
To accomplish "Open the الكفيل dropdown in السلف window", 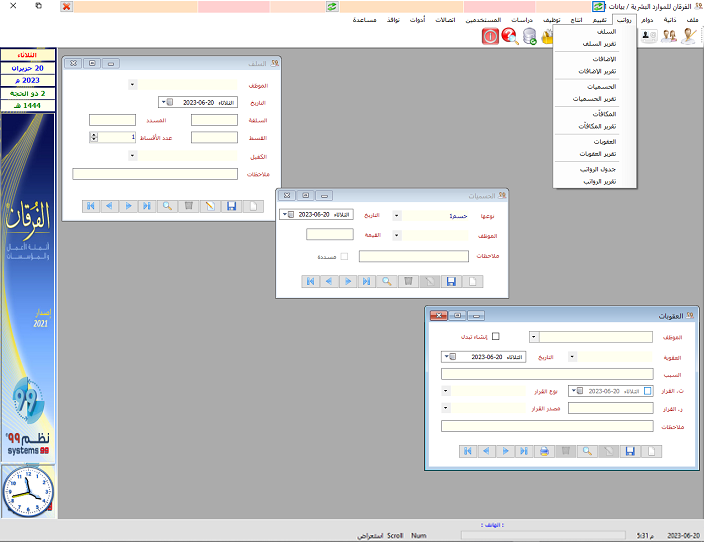I will point(132,155).
